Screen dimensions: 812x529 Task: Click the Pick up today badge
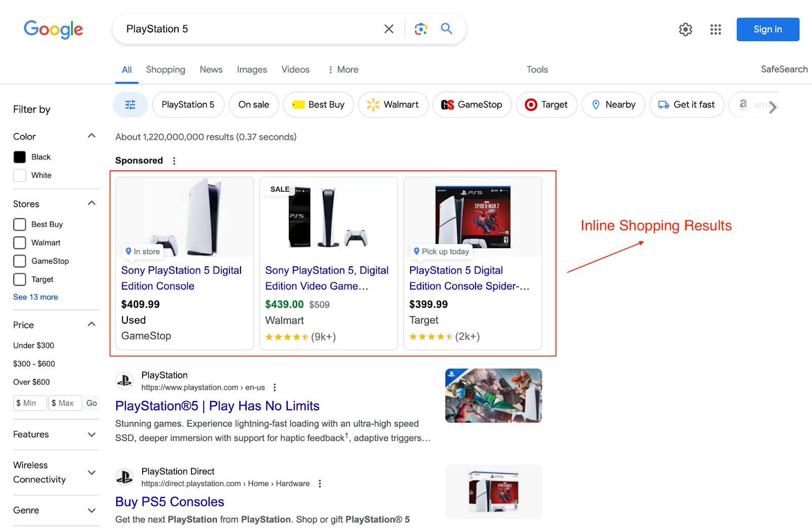pos(441,252)
